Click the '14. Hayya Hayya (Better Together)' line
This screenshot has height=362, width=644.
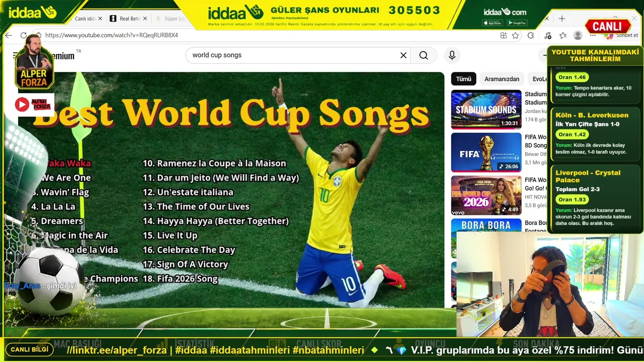coord(216,221)
